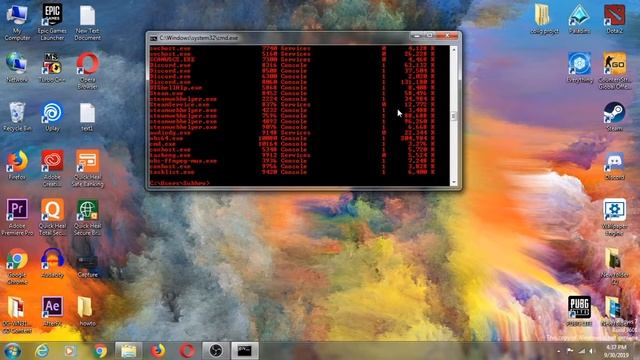
Task: Open Opera from the taskbar
Action: (x=187, y=351)
